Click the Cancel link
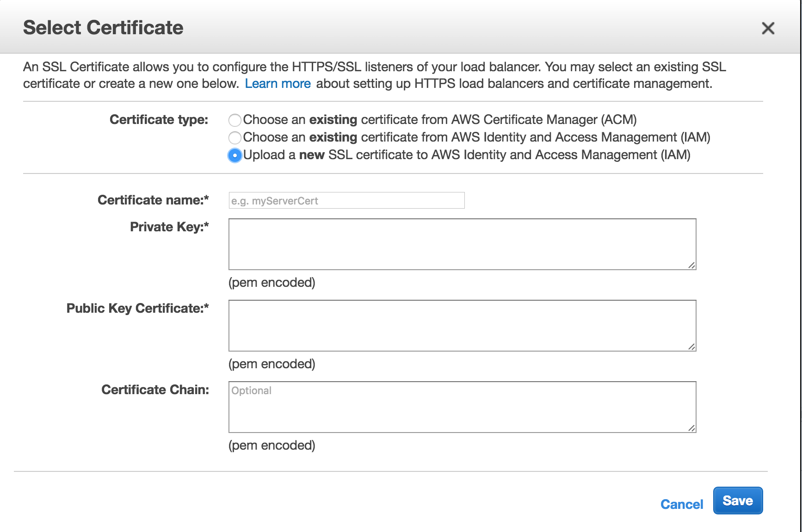This screenshot has width=802, height=532. pyautogui.click(x=681, y=504)
